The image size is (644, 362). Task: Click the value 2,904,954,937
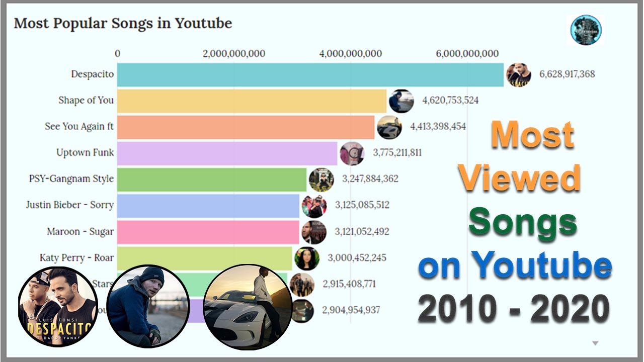pos(352,310)
